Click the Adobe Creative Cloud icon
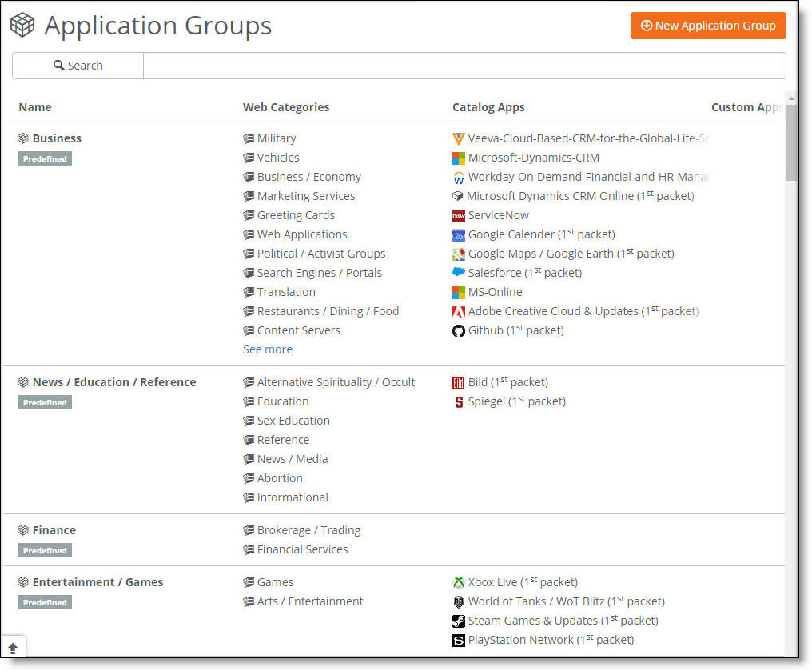Viewport: 812px width, 671px height. click(x=458, y=311)
